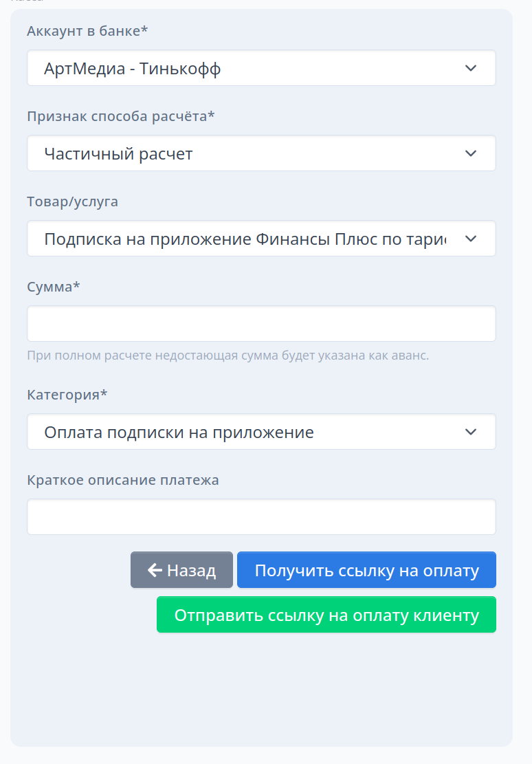Focus the Сумма input field
532x764 pixels.
tap(261, 323)
